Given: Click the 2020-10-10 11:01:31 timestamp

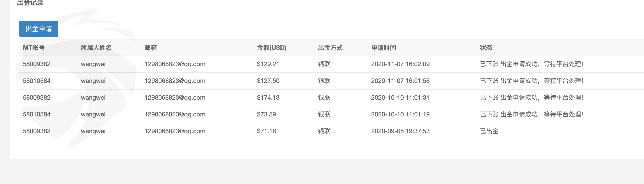Looking at the screenshot, I should (400, 98).
